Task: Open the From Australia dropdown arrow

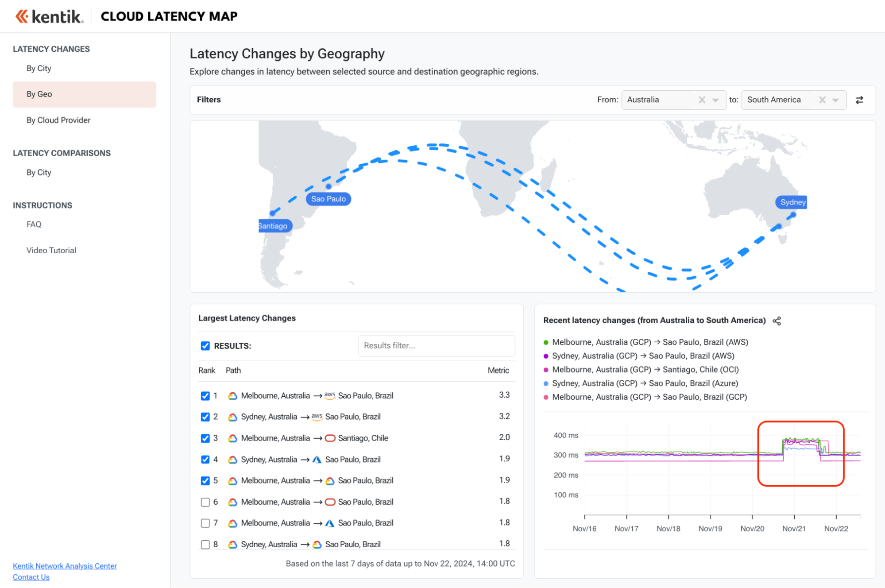Action: point(715,100)
